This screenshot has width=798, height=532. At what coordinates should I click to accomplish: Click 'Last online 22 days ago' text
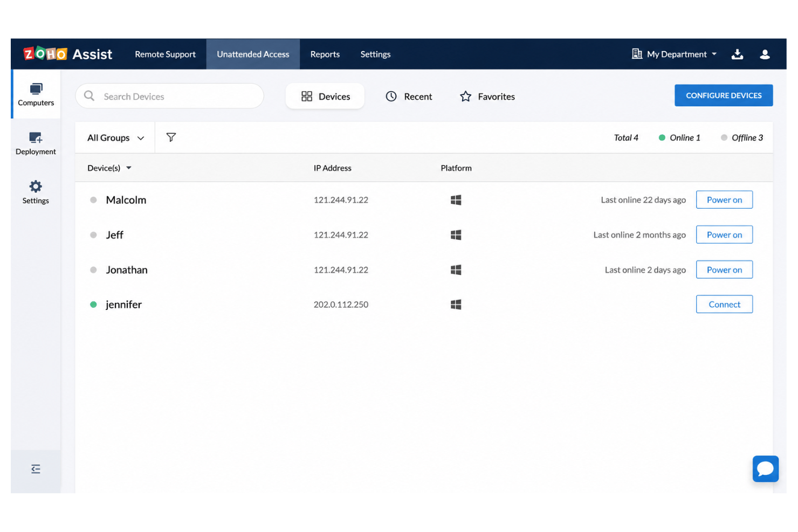(643, 200)
